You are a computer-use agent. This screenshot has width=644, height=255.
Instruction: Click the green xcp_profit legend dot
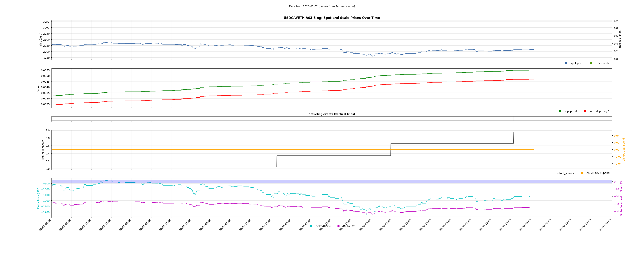[x=560, y=111]
